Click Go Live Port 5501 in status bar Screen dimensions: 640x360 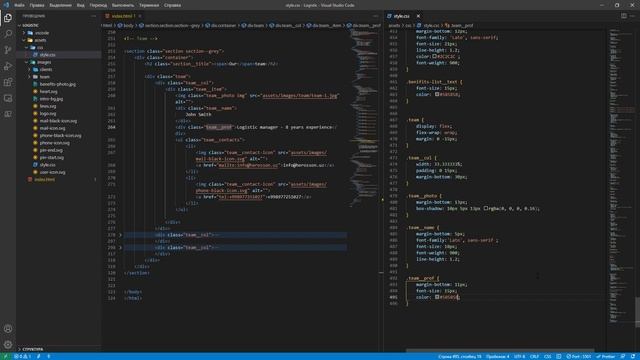579,356
